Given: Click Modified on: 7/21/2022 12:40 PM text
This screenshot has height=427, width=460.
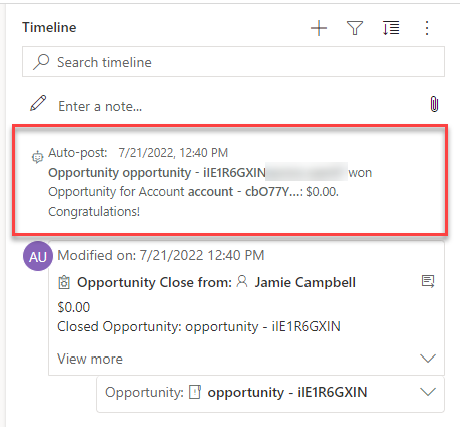Looking at the screenshot, I should pos(161,255).
